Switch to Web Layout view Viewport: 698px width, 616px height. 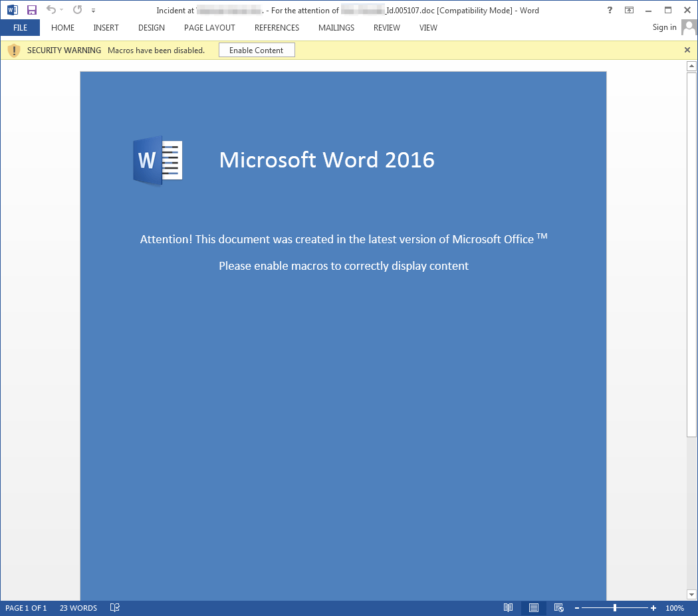coord(558,607)
